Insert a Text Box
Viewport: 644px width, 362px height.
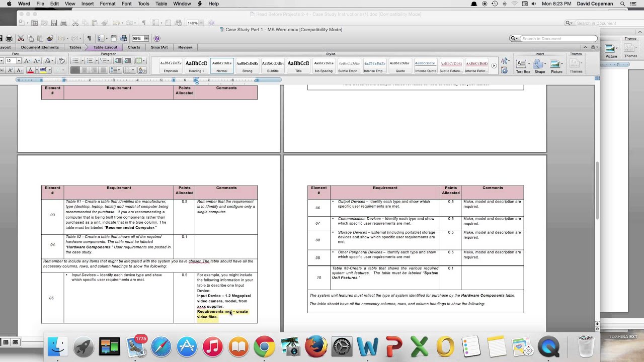(523, 66)
